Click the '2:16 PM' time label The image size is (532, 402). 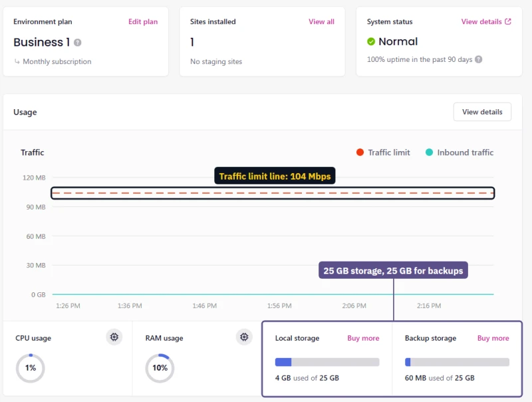[x=429, y=305]
